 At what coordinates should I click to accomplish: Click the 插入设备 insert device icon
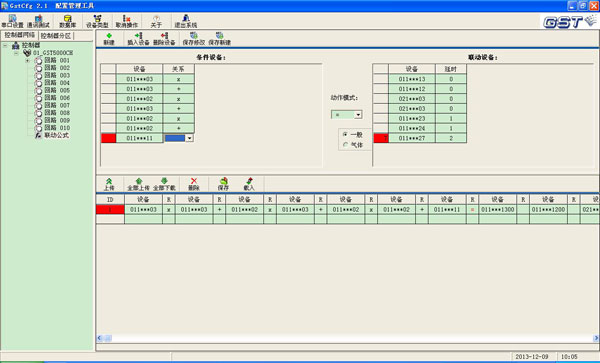pos(138,39)
